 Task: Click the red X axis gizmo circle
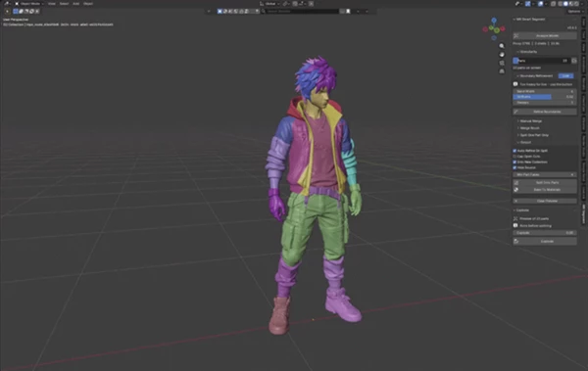(503, 28)
